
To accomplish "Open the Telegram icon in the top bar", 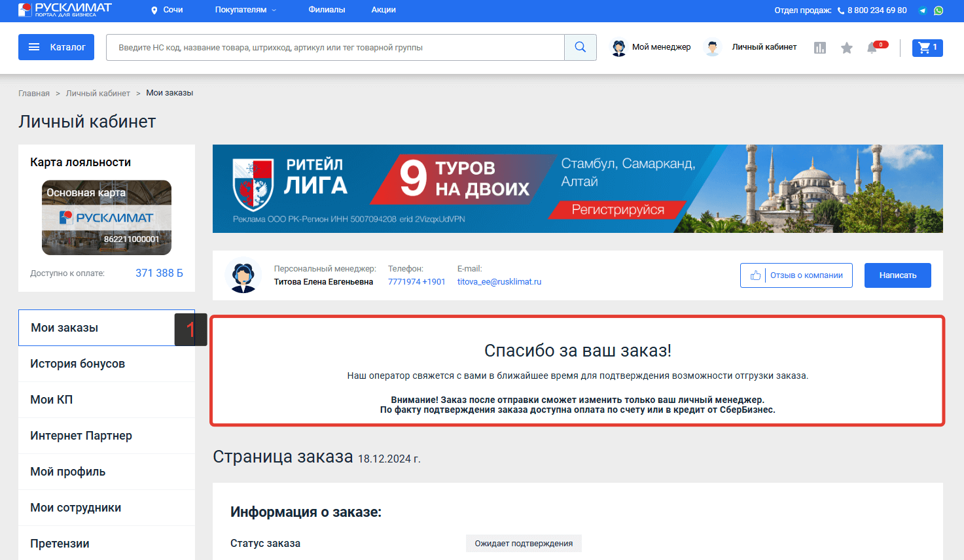I will point(923,10).
